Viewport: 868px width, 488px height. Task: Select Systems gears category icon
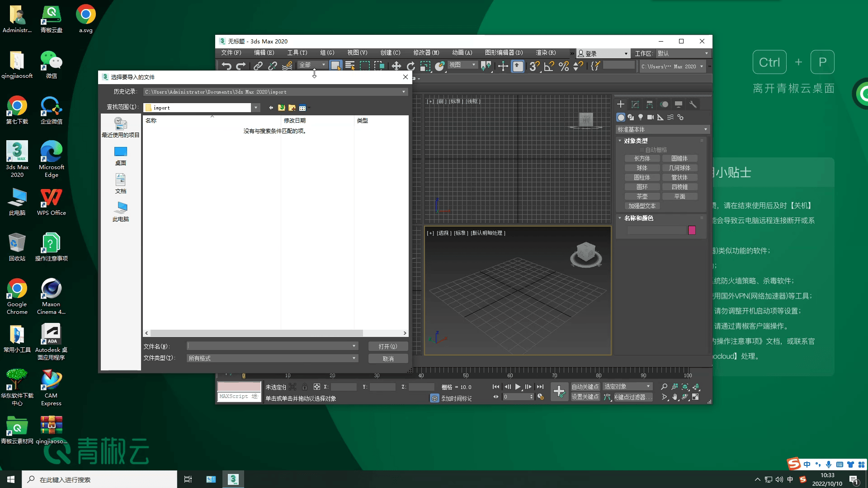click(x=680, y=117)
